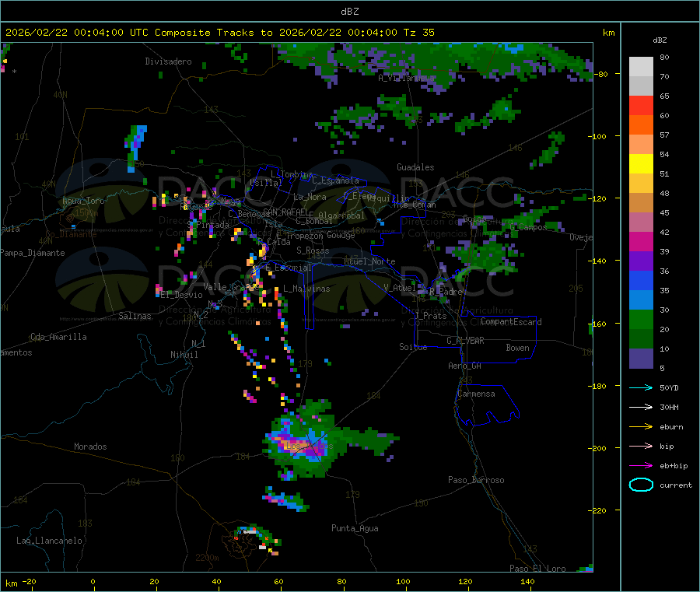Click the A_Villanueva place label
The height and width of the screenshot is (592, 700).
406,78
